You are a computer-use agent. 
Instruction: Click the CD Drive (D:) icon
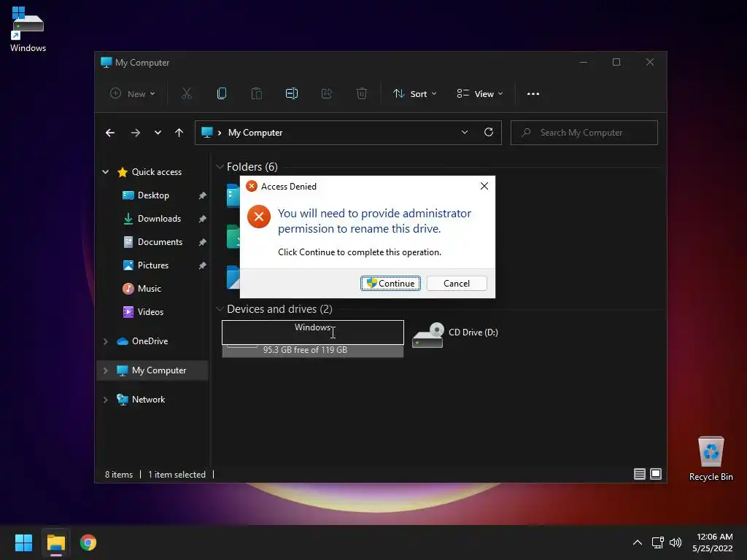point(427,335)
